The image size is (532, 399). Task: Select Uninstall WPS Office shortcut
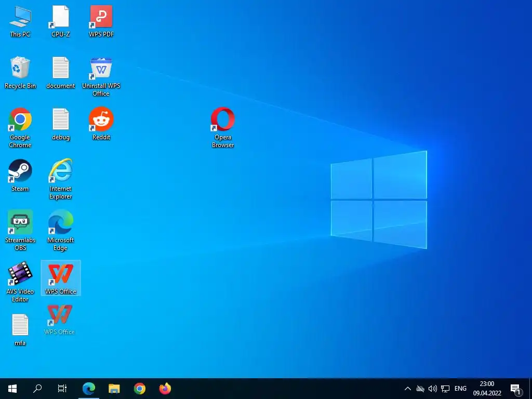(x=101, y=77)
